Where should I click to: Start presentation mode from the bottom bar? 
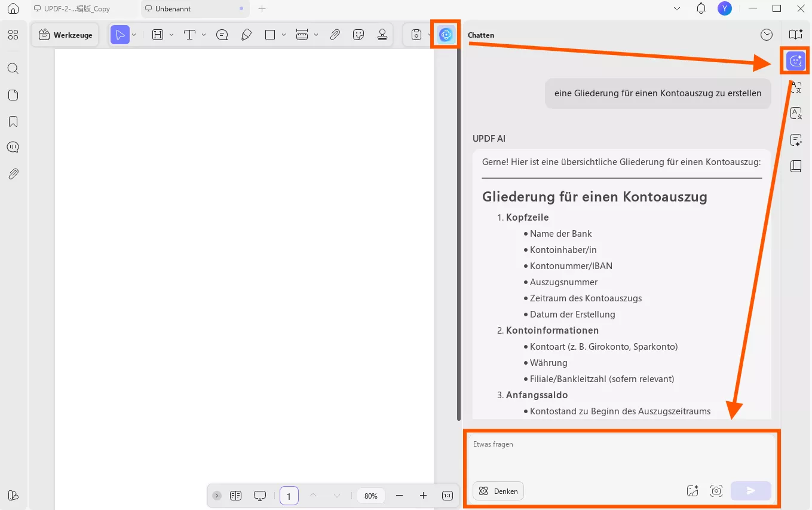[260, 496]
